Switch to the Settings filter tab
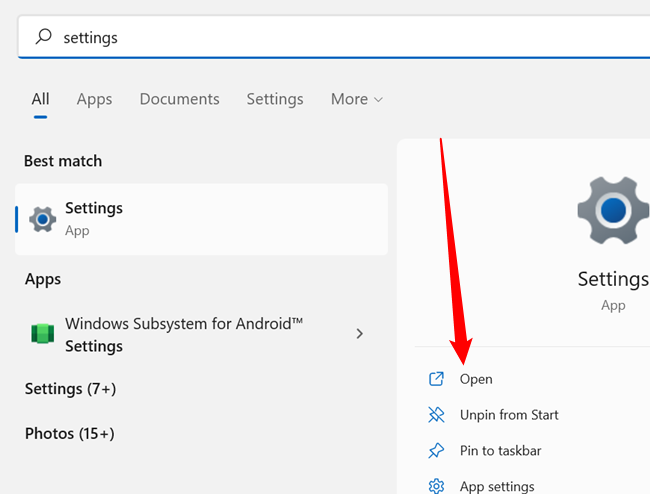 275,99
